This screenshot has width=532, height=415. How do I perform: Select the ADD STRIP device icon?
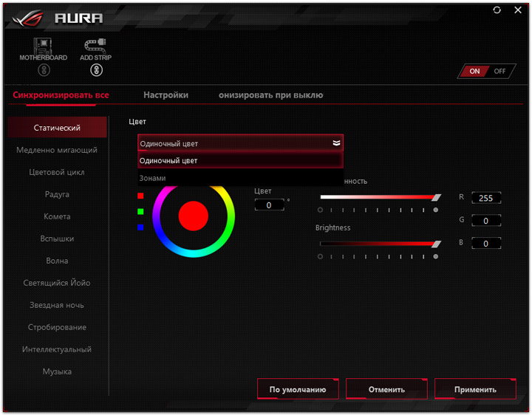click(95, 46)
